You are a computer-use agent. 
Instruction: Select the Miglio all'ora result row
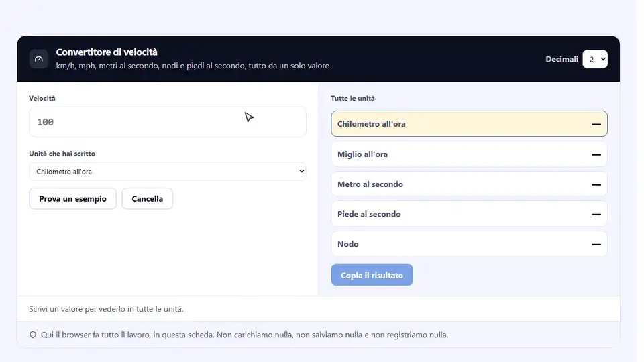point(469,154)
